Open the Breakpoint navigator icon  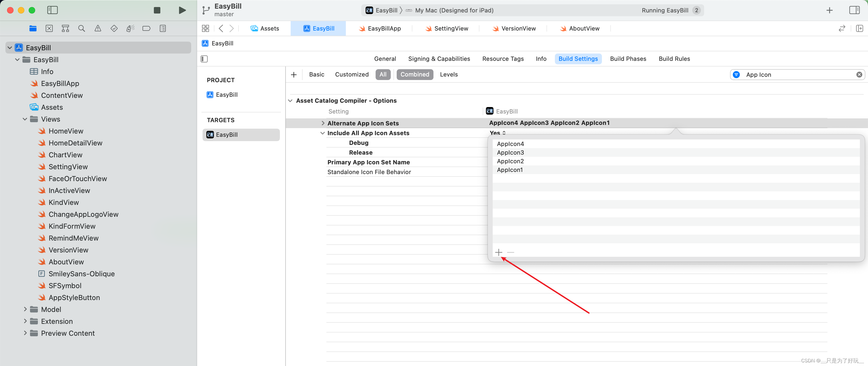pos(146,28)
